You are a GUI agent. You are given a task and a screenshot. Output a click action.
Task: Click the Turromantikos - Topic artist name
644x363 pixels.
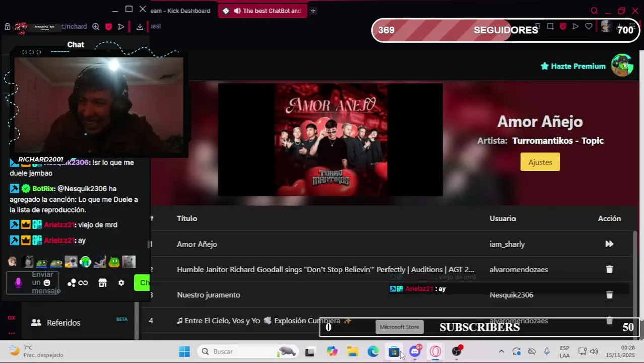558,141
